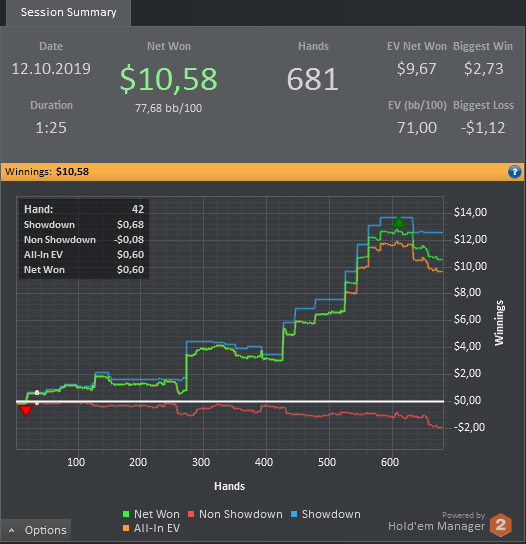Click the 100 x-axis label

click(76, 462)
